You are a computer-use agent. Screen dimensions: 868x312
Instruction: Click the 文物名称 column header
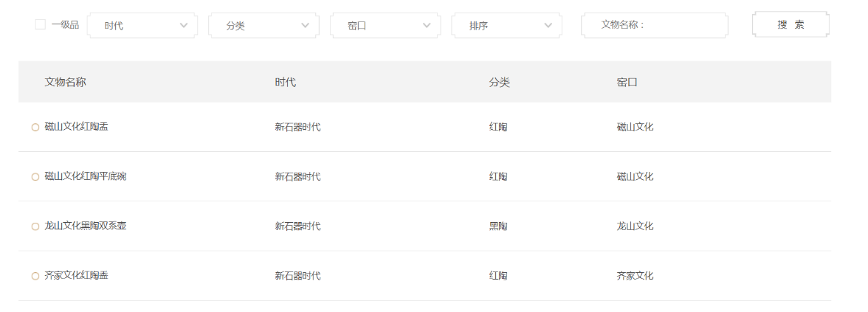(65, 82)
